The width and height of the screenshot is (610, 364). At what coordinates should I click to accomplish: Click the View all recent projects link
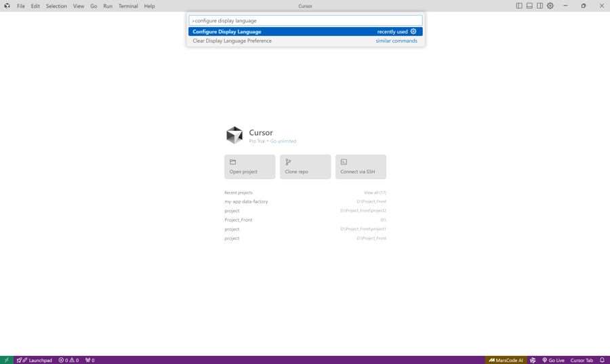pyautogui.click(x=375, y=193)
